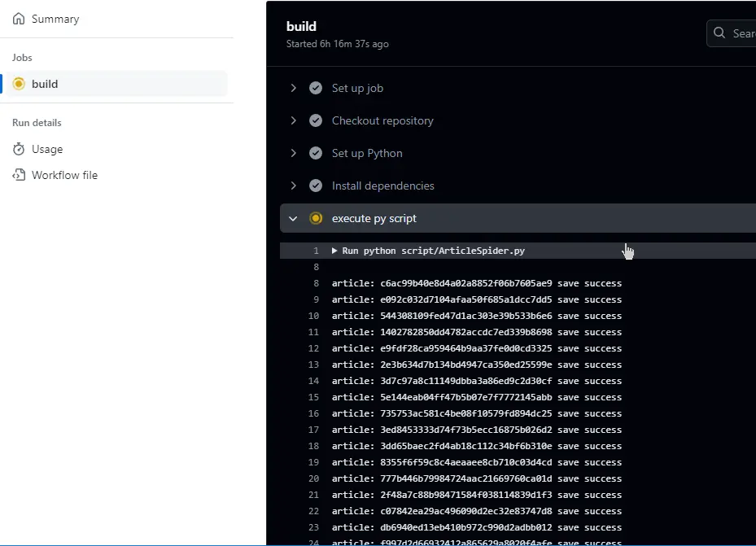This screenshot has width=756, height=546.
Task: Expand the Set up Python step
Action: [x=293, y=153]
